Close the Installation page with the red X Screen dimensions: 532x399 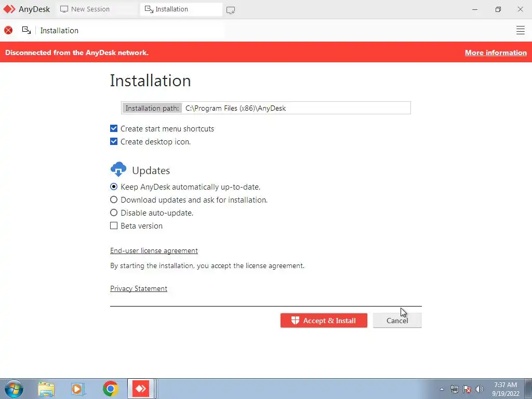coord(8,30)
